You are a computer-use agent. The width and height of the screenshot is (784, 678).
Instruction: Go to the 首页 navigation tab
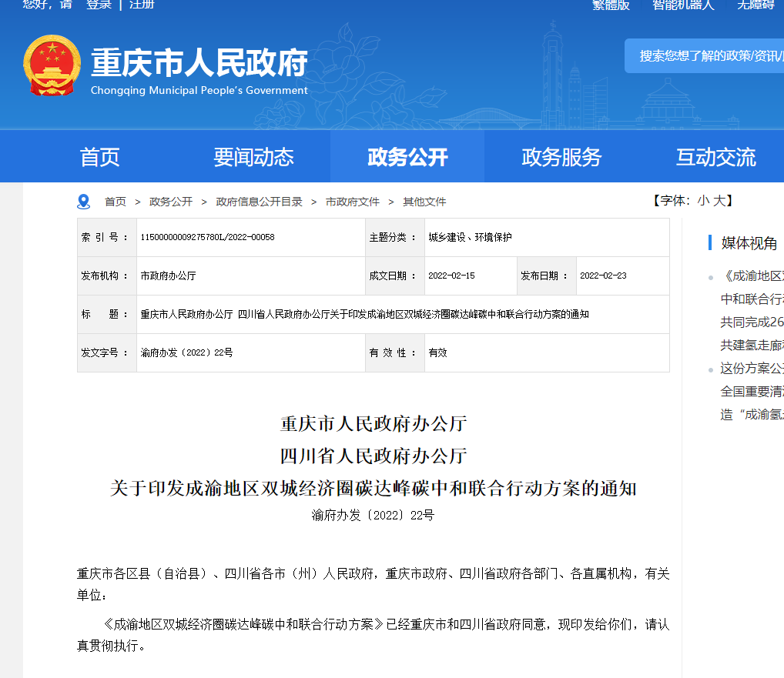click(x=100, y=157)
